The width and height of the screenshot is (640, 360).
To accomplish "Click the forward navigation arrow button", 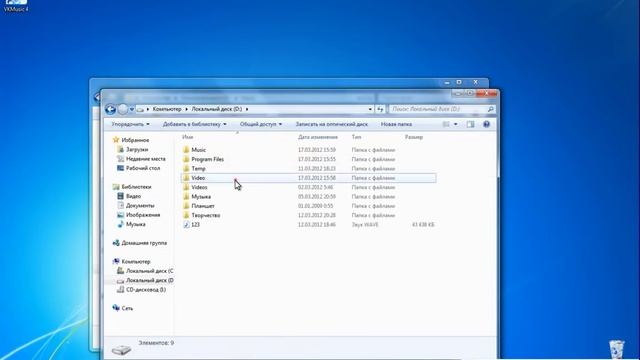I will click(122, 109).
